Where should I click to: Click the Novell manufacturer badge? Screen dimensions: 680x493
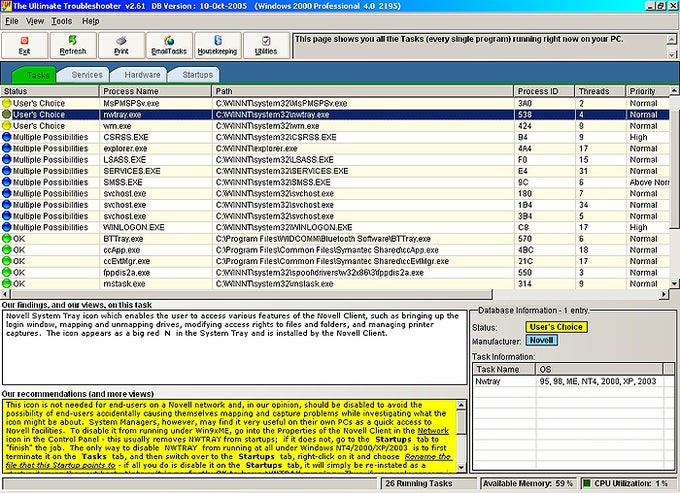(x=541, y=340)
